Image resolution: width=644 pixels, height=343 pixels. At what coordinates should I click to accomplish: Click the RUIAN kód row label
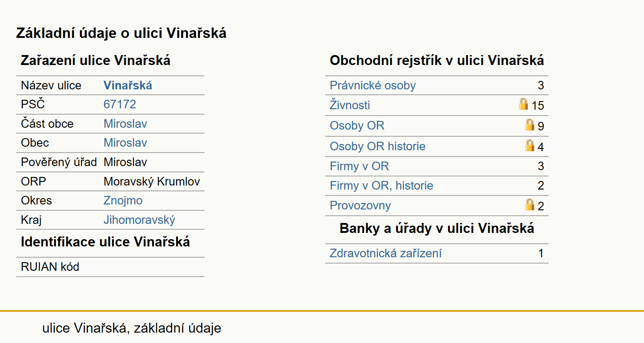(50, 267)
